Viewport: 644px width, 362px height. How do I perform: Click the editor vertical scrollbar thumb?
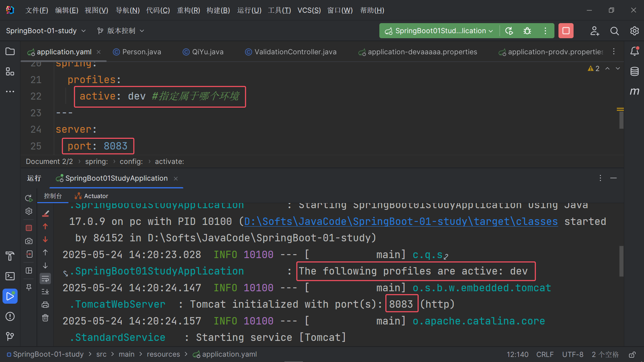pos(621,120)
